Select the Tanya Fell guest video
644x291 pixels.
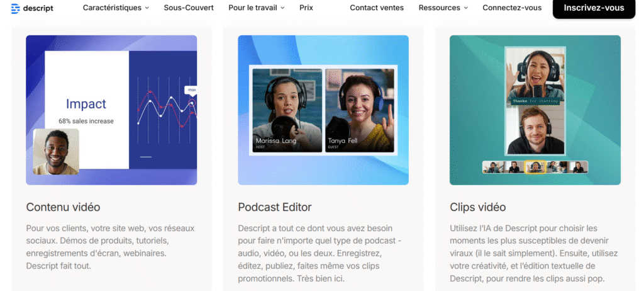tap(359, 110)
